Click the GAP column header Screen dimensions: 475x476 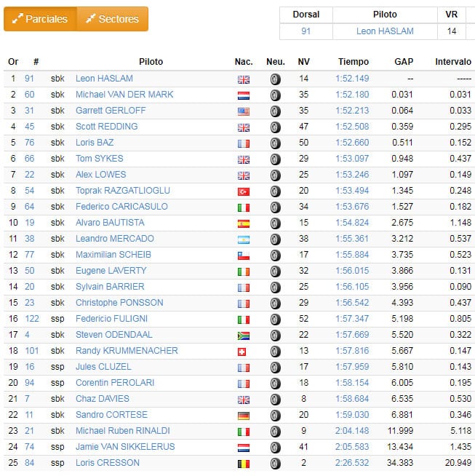pos(404,62)
